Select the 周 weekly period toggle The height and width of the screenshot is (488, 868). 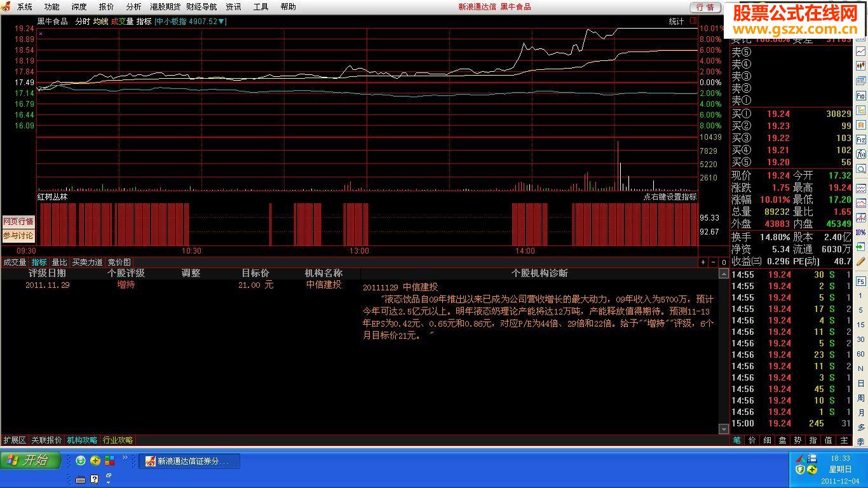pos(861,398)
